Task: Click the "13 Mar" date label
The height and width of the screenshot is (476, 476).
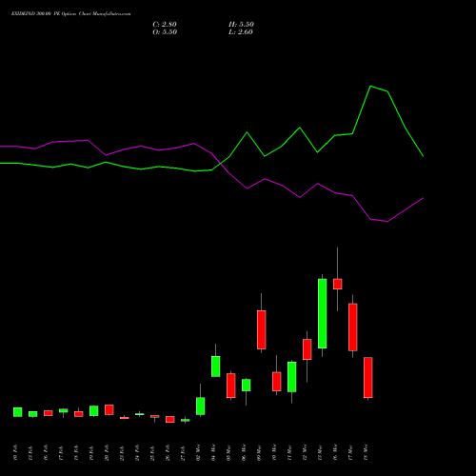Action: pyautogui.click(x=320, y=452)
